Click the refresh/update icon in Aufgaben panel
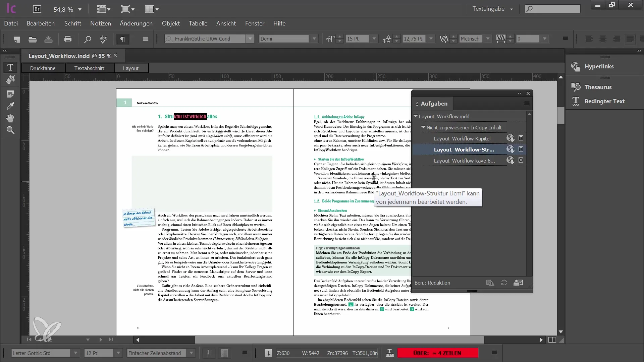This screenshot has width=644, height=362. point(504,283)
